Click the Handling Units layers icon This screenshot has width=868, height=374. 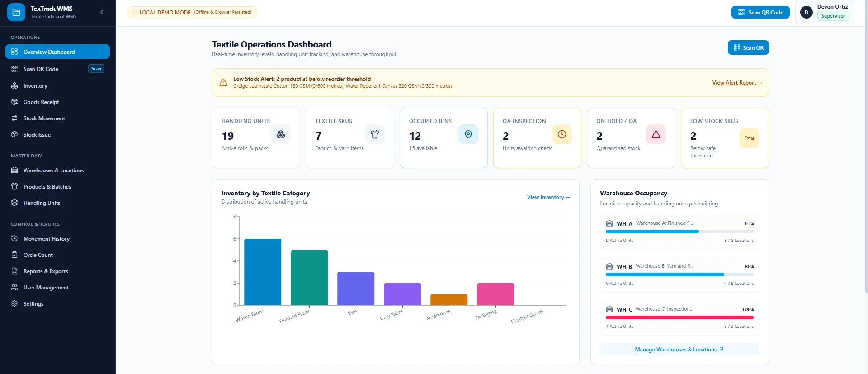(14, 203)
